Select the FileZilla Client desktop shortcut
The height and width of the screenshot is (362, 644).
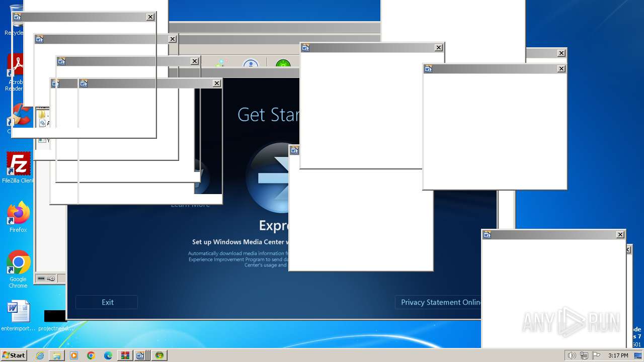18,167
